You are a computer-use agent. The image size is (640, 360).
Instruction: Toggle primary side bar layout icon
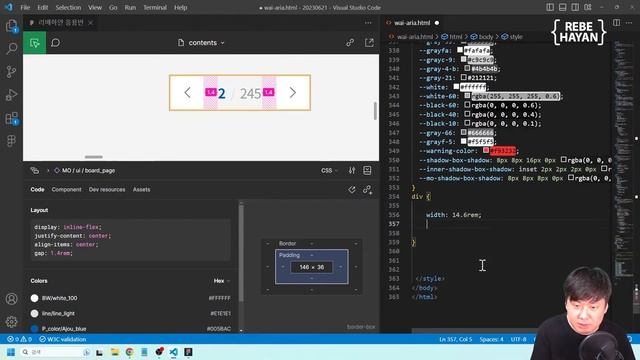[550, 7]
